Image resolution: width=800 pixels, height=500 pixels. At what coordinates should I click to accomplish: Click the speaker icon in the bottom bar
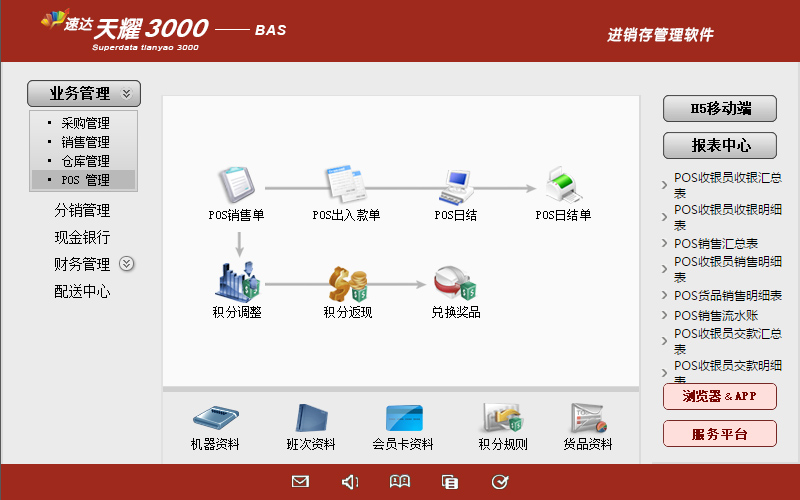pos(350,482)
